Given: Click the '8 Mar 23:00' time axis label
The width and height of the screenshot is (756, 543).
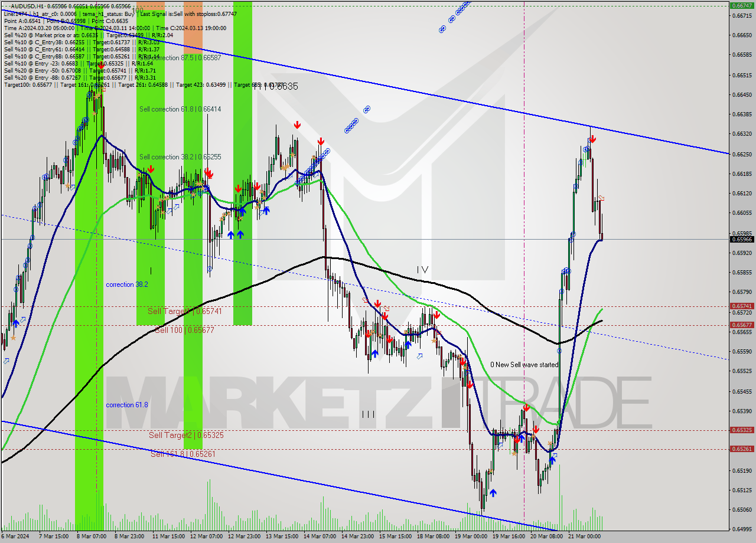Looking at the screenshot, I should [x=129, y=536].
